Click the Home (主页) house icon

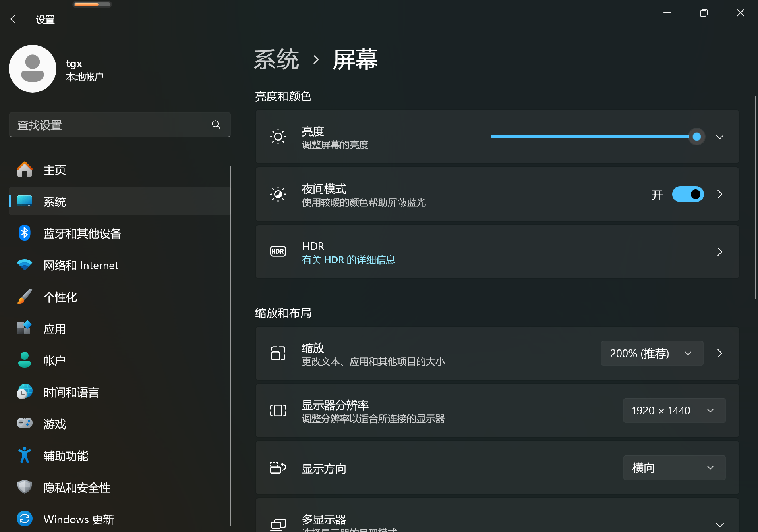click(x=25, y=170)
